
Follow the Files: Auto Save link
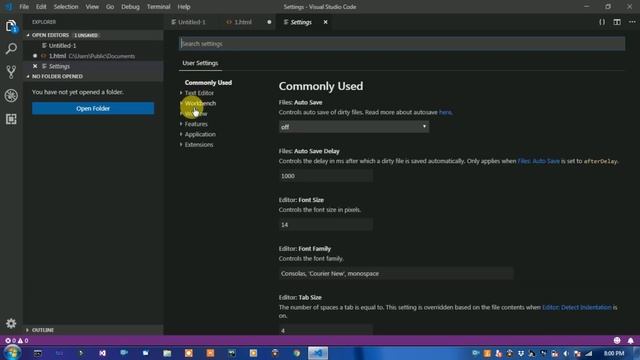coord(538,161)
